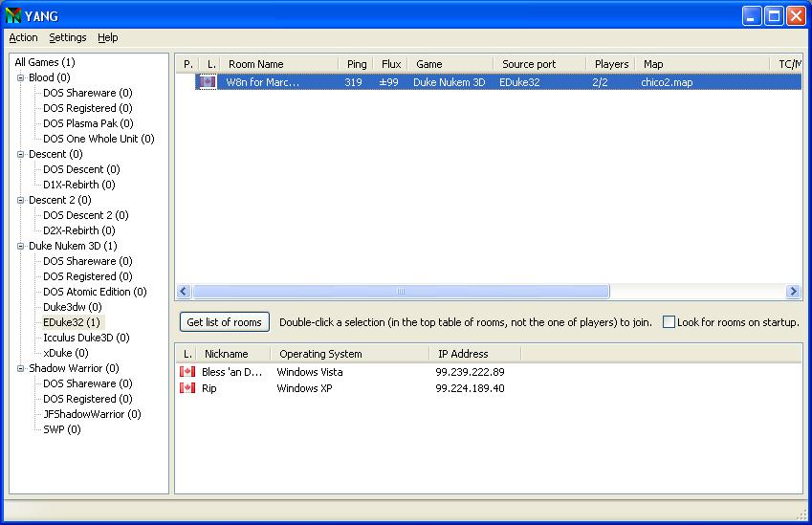Viewport: 812px width, 525px height.
Task: Select D1X-Rebirth (0)
Action: (78, 185)
